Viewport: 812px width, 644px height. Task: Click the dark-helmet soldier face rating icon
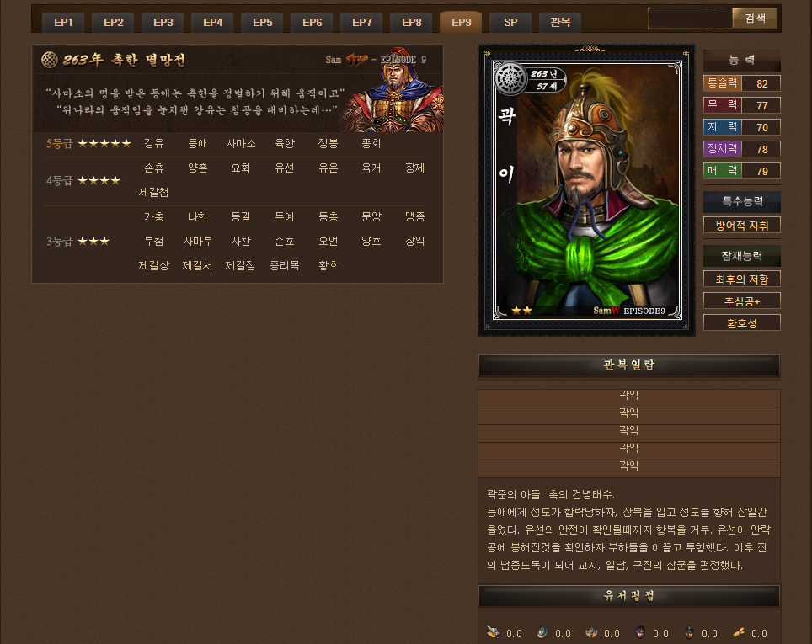pyautogui.click(x=689, y=632)
